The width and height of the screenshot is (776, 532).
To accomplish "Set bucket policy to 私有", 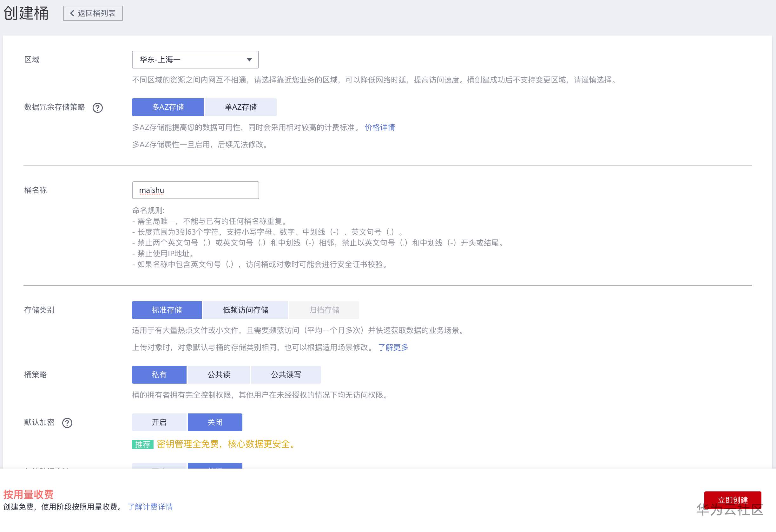I will [x=159, y=374].
